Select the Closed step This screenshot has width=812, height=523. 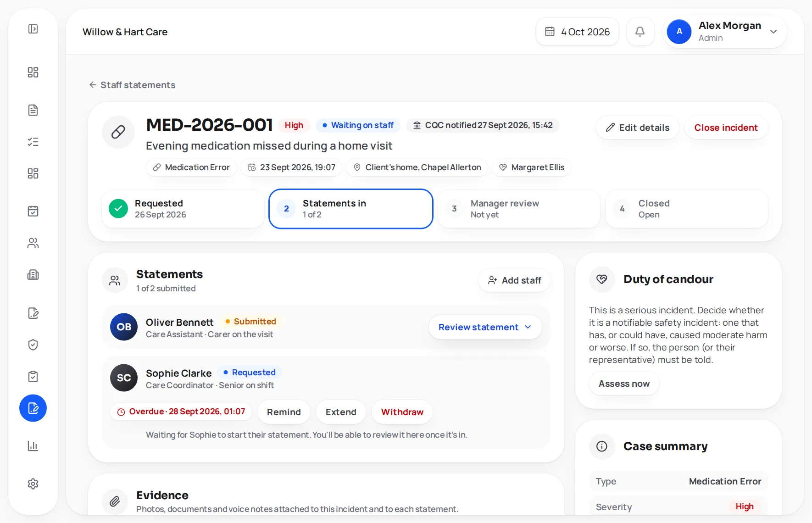point(687,209)
